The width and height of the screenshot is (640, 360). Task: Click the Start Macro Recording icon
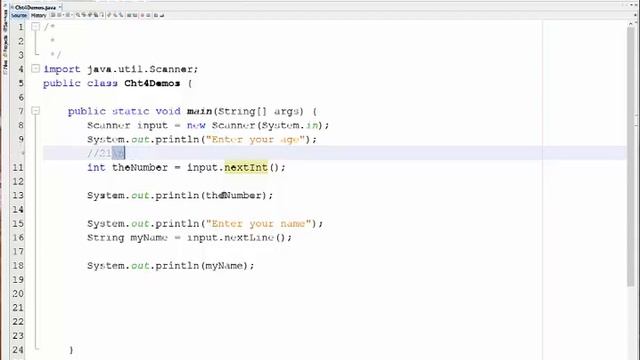click(x=142, y=15)
